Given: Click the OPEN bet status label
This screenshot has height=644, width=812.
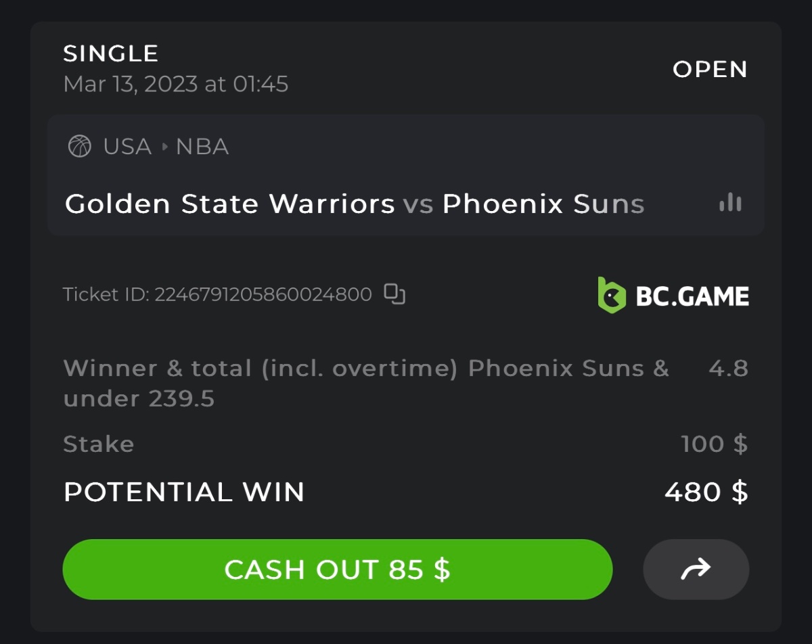Looking at the screenshot, I should pos(710,69).
